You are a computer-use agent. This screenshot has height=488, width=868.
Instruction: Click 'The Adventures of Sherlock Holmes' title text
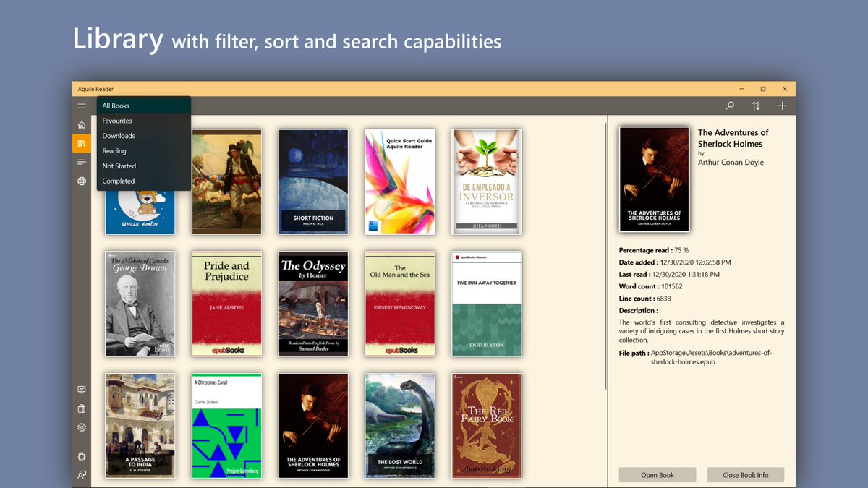(733, 138)
